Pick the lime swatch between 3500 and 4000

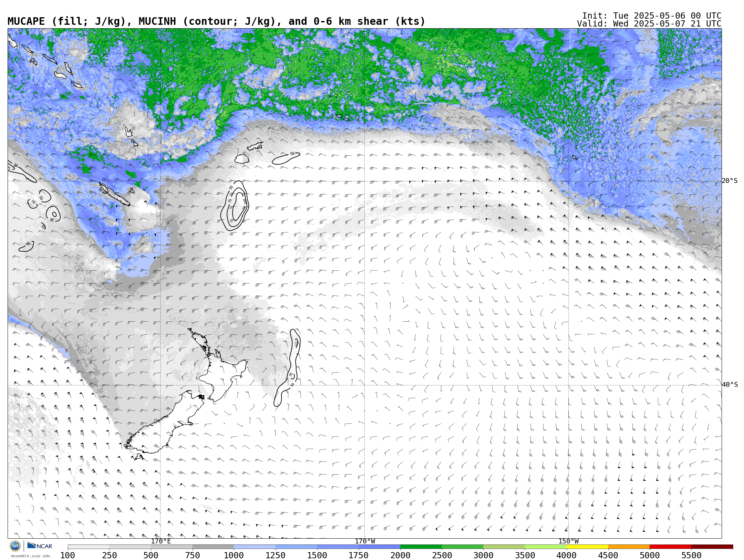546,547
